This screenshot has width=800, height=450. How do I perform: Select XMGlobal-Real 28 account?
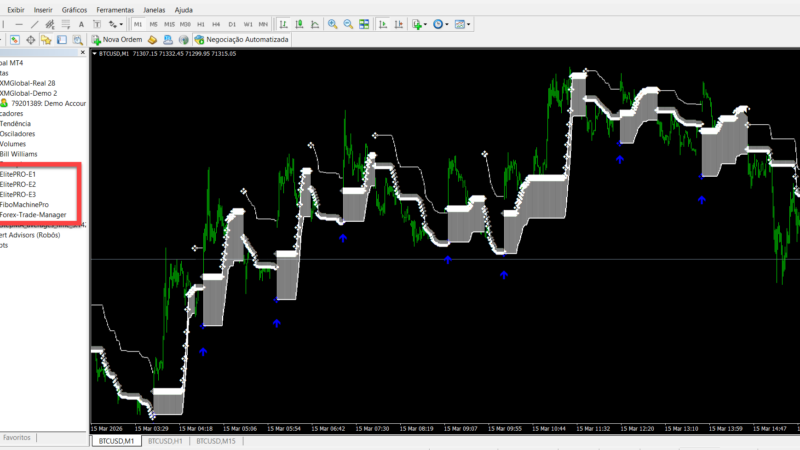tap(28, 83)
